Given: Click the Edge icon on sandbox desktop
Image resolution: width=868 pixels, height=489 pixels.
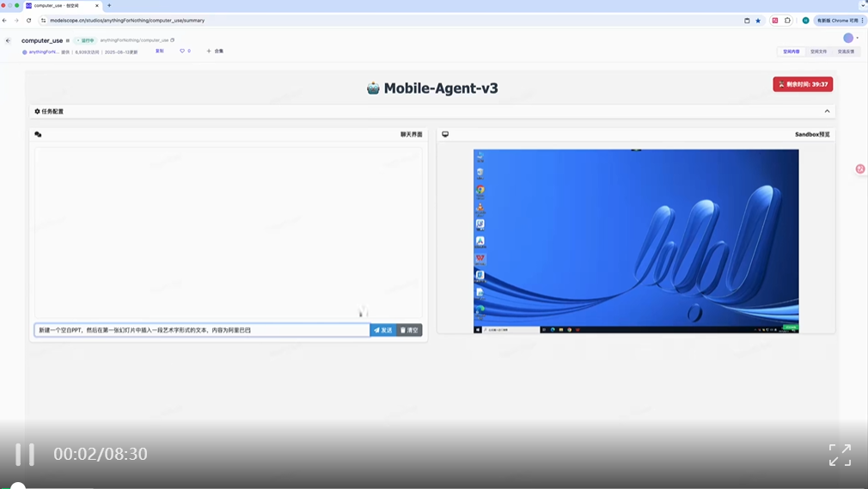Looking at the screenshot, I should (480, 309).
